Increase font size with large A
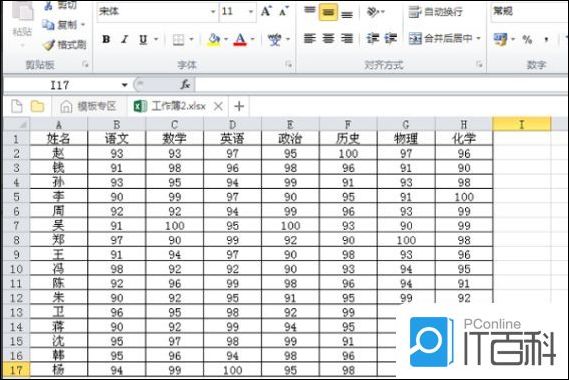 tap(266, 12)
